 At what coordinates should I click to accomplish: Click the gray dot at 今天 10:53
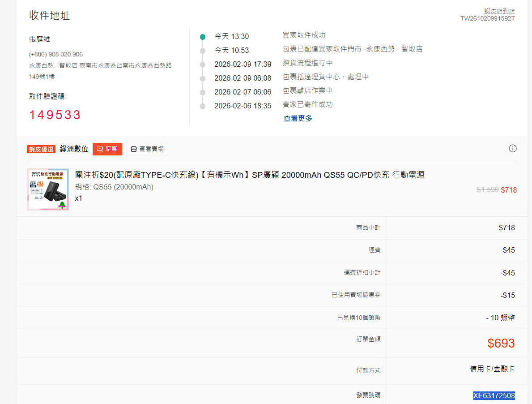(x=203, y=51)
